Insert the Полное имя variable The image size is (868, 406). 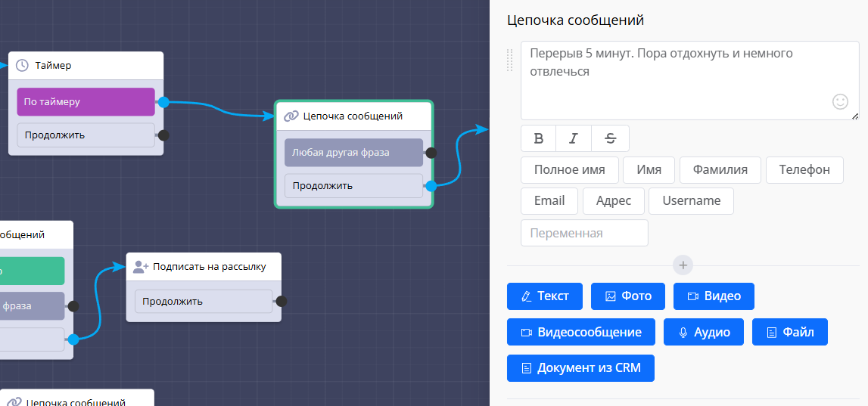pos(569,170)
